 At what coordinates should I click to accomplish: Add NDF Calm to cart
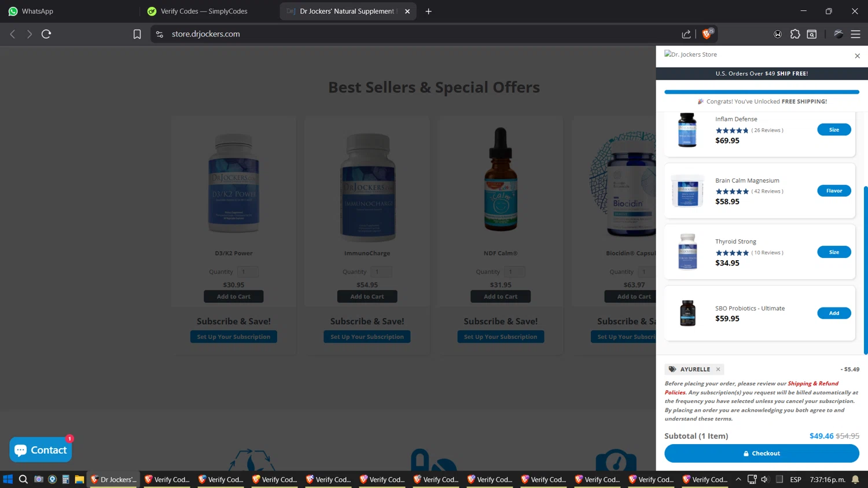(x=501, y=297)
